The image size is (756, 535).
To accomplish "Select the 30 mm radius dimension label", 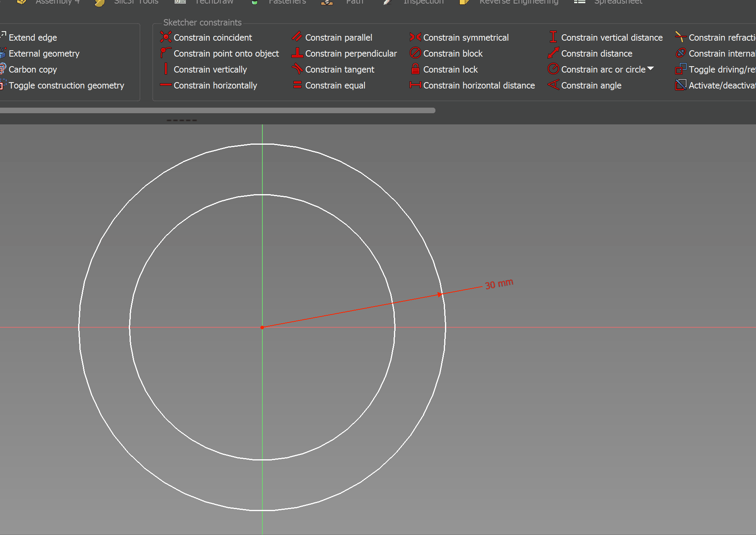I will tap(499, 284).
